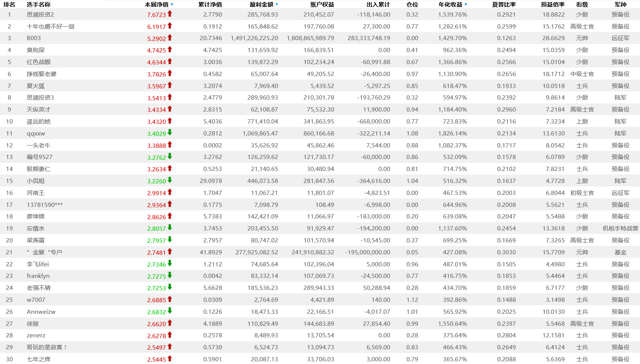Click the green down arrow beside 2.7957
Screen dimensions: 640x364
(170, 240)
